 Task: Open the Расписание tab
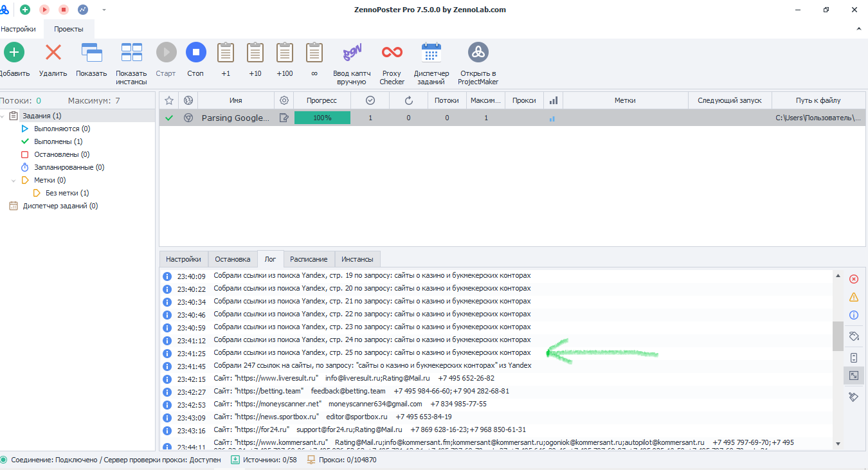click(309, 259)
